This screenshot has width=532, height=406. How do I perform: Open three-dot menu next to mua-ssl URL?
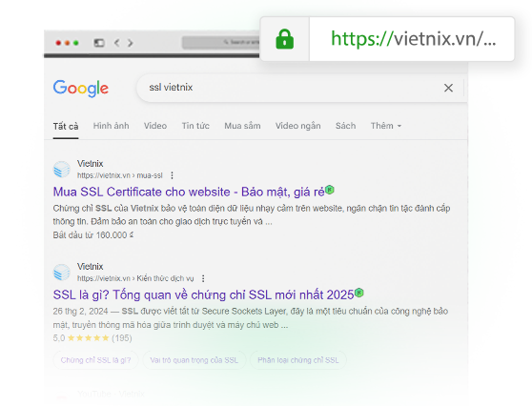coord(172,175)
